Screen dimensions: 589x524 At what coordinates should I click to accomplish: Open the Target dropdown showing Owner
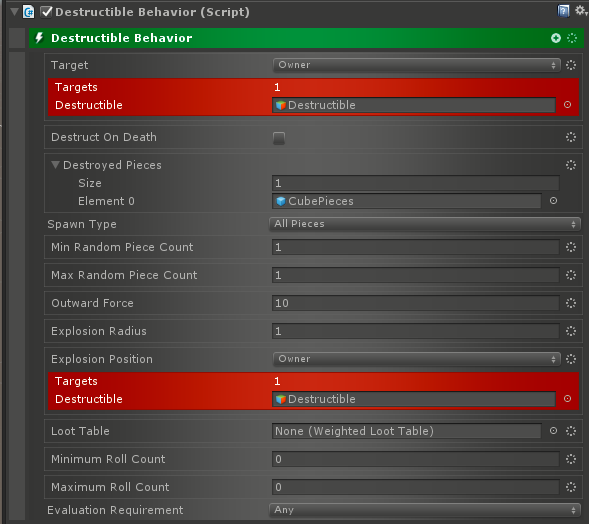point(417,65)
